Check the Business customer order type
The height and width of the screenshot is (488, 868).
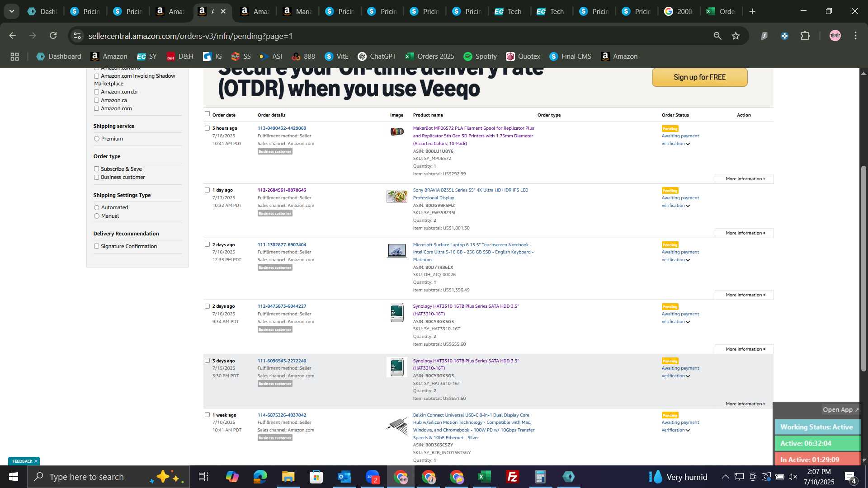coord(96,177)
